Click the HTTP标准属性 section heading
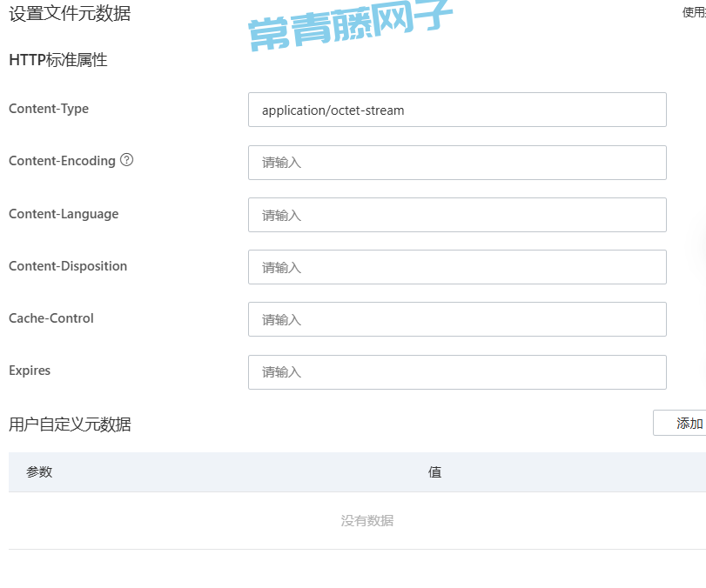The width and height of the screenshot is (706, 588). pyautogui.click(x=57, y=60)
